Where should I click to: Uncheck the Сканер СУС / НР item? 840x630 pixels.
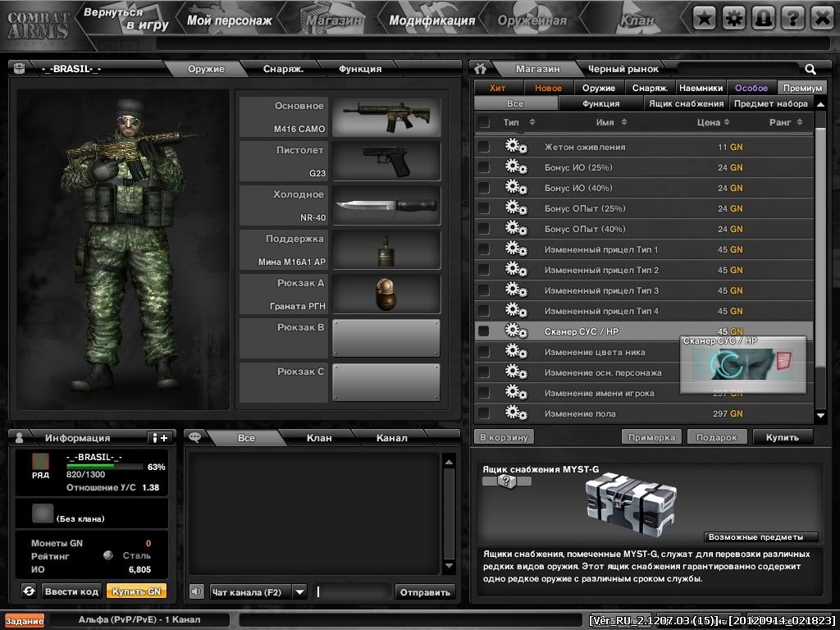485,331
